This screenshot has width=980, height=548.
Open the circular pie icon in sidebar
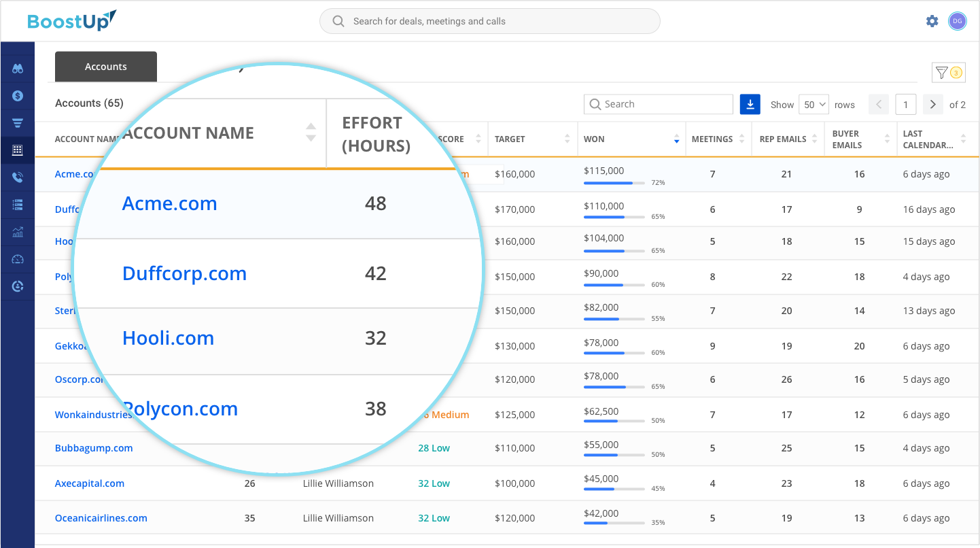(x=18, y=286)
